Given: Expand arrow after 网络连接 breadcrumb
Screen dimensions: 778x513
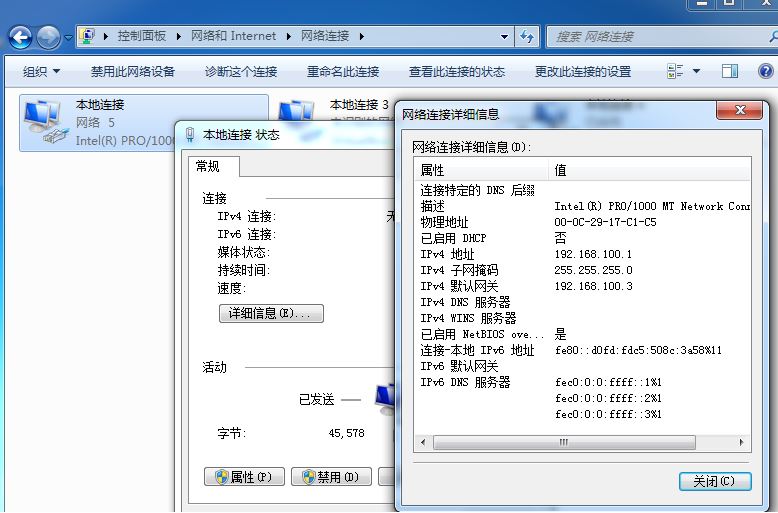Looking at the screenshot, I should point(361,36).
